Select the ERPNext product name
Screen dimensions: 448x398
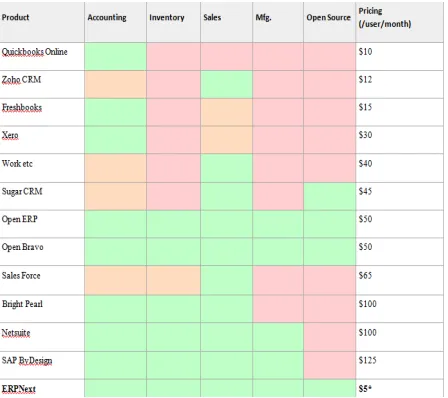click(18, 389)
